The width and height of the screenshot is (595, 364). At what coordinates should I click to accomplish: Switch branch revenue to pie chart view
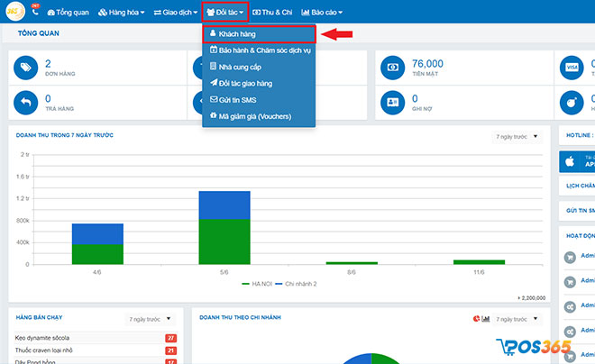pyautogui.click(x=476, y=319)
